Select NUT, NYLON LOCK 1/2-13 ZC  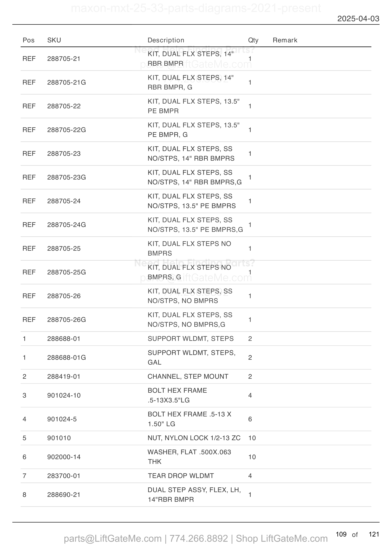coord(194,438)
